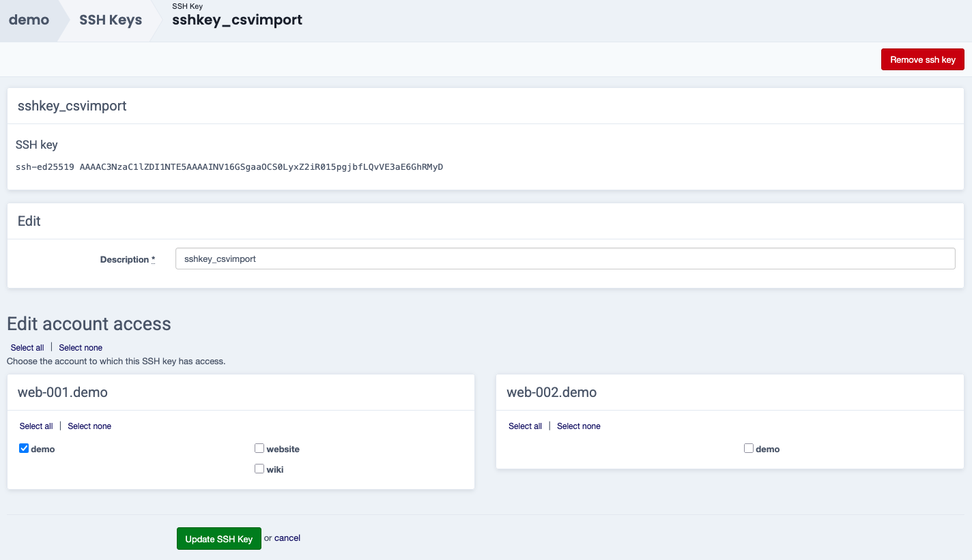The image size is (972, 560).
Task: Click Select none in web-002.demo panel
Action: pos(579,426)
